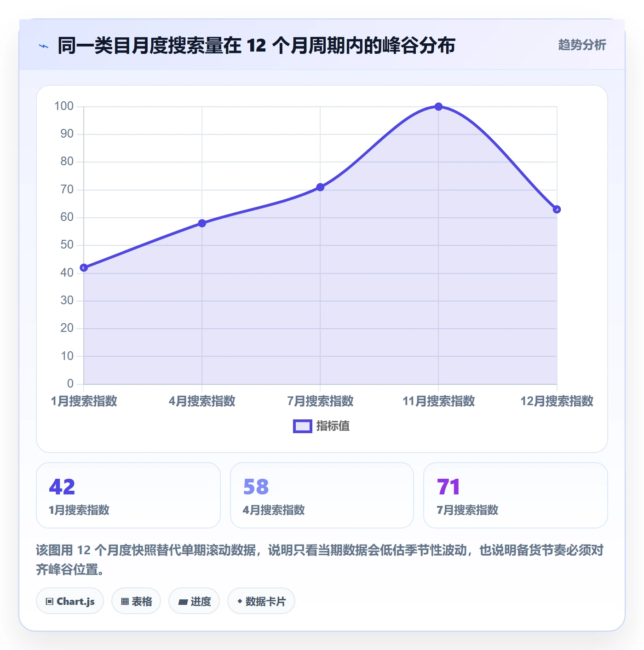The image size is (644, 650).
Task: Click the lightning bolt icon beside the title
Action: [x=44, y=46]
